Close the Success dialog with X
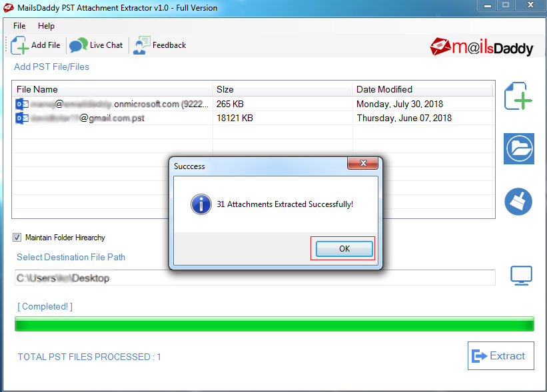The height and width of the screenshot is (392, 547). pos(363,163)
